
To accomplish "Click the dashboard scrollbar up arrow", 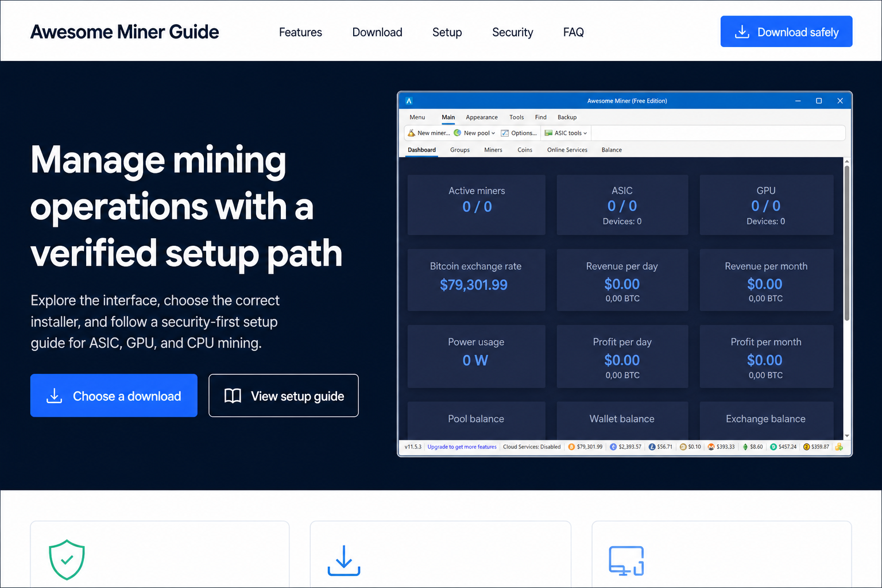I will [x=847, y=161].
